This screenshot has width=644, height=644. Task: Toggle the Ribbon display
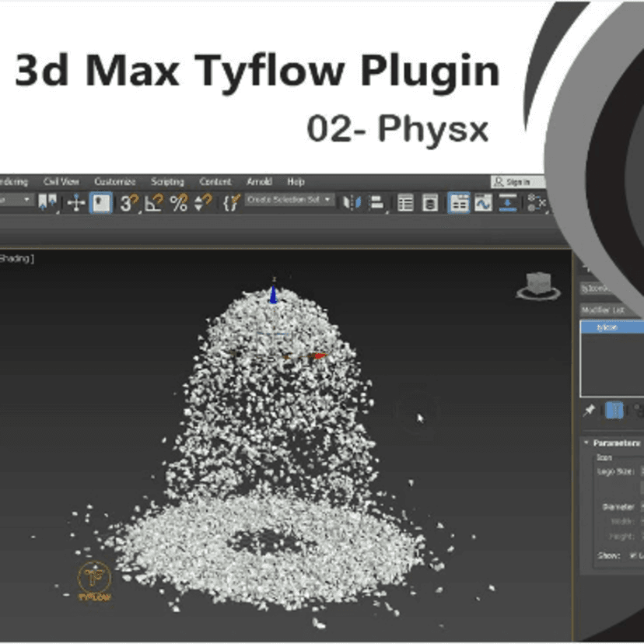(x=459, y=203)
